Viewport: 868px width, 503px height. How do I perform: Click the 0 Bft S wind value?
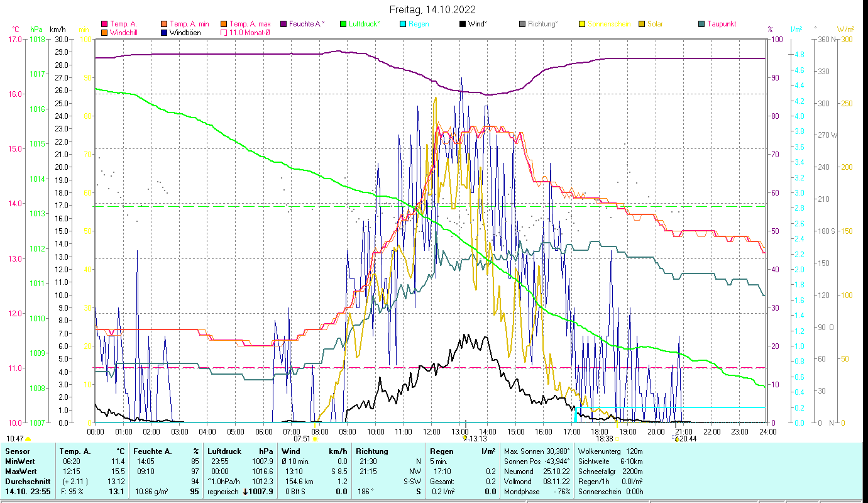[295, 492]
